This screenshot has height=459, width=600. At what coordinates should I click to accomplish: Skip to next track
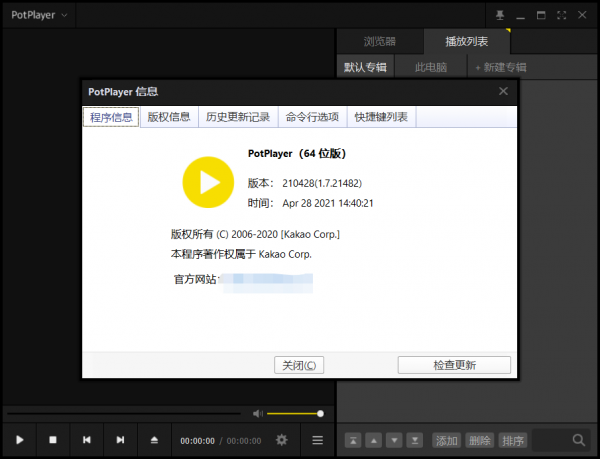point(120,440)
